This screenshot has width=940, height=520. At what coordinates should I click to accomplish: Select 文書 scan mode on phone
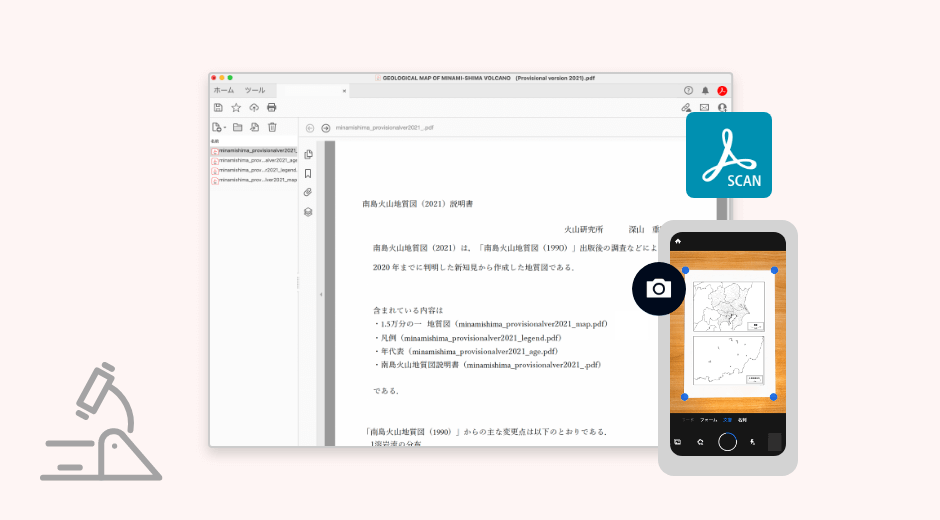727,420
